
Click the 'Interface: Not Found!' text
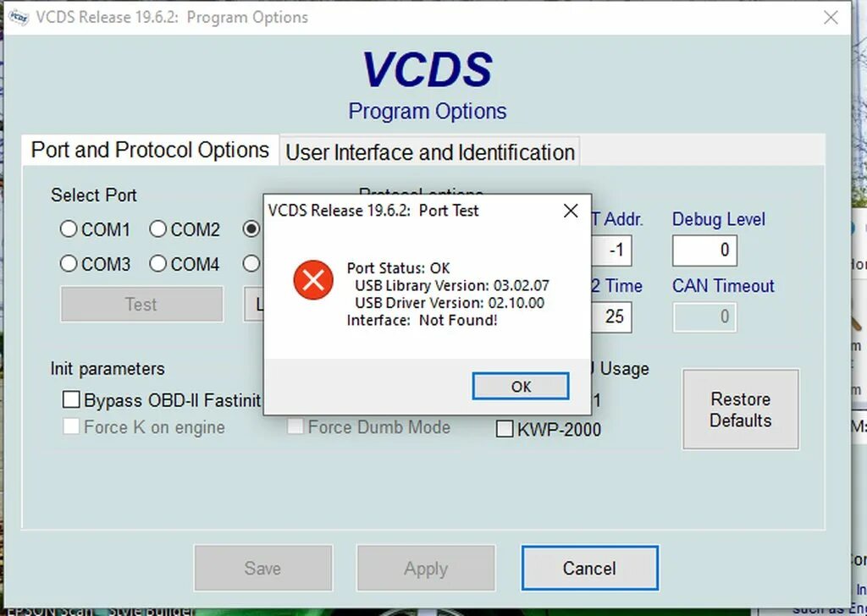422,320
